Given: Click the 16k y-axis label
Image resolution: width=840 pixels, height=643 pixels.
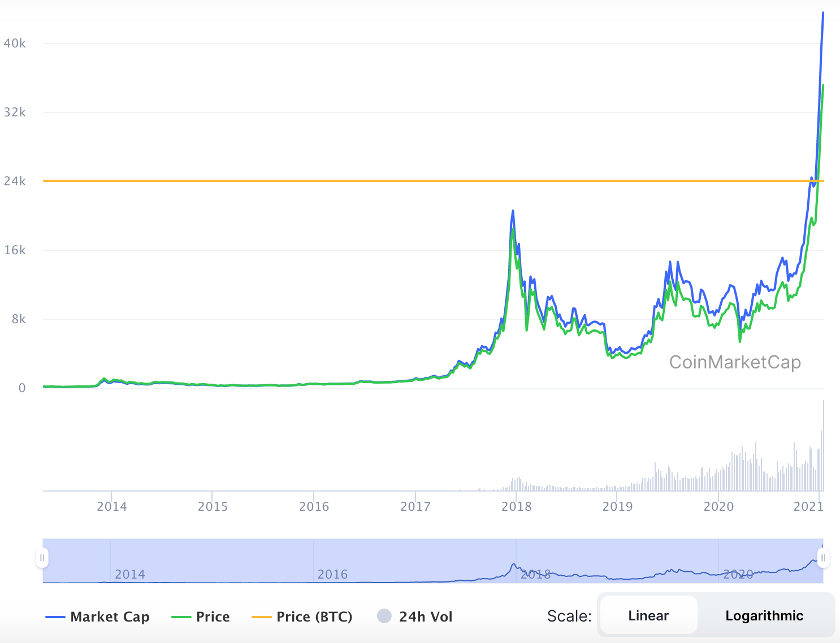Looking at the screenshot, I should (15, 250).
